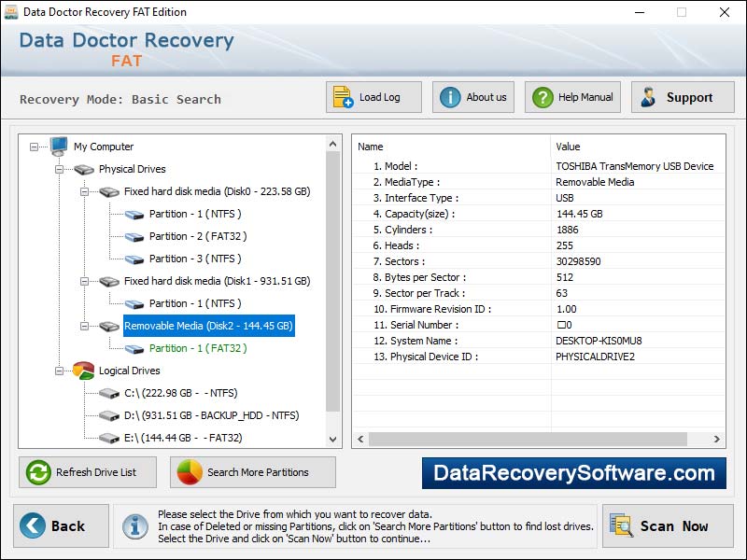The height and width of the screenshot is (560, 747).
Task: Click the vertical scrollbar down arrow
Action: coord(334,438)
